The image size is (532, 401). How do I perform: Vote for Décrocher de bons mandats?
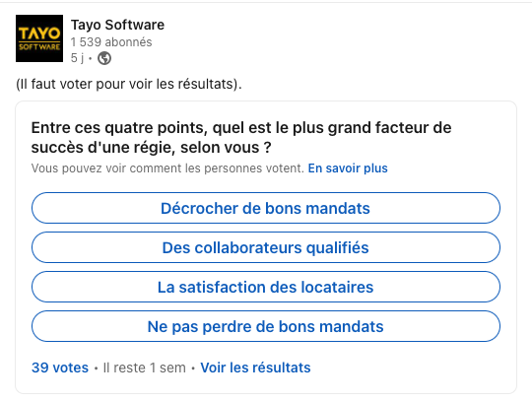(x=266, y=208)
